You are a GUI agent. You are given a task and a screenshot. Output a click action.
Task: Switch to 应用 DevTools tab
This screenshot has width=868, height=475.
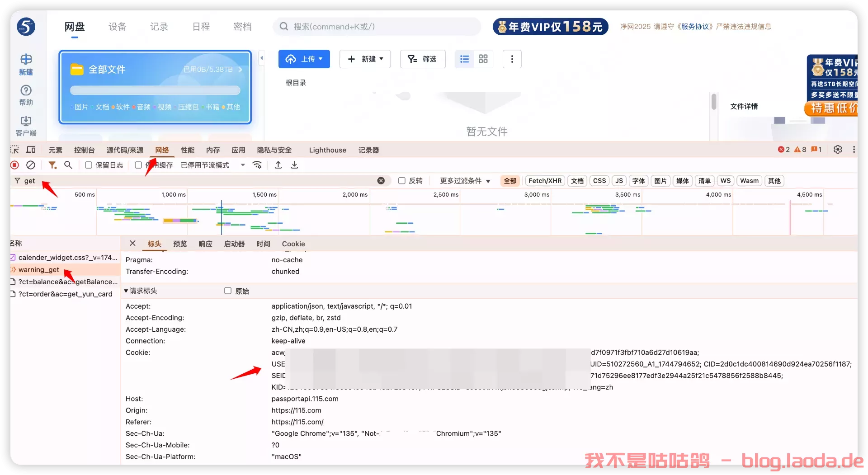point(238,150)
